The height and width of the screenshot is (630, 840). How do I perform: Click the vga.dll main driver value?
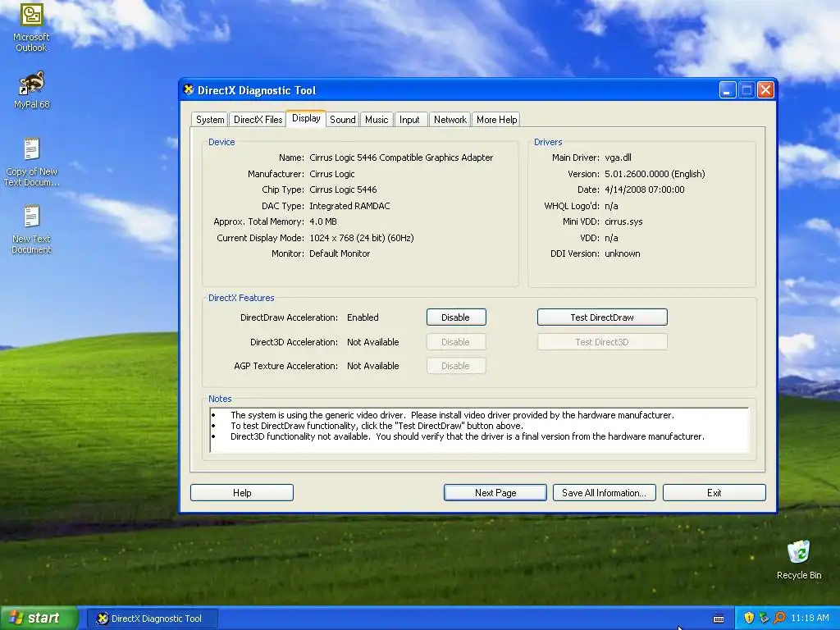(x=618, y=157)
